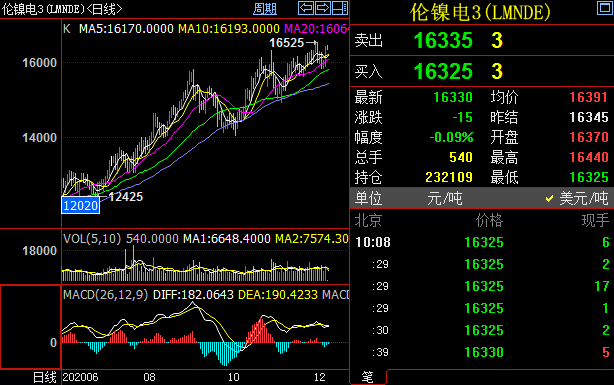Viewport: 614px width, 385px height.
Task: Click the 10:08 trade row
Action: [482, 242]
